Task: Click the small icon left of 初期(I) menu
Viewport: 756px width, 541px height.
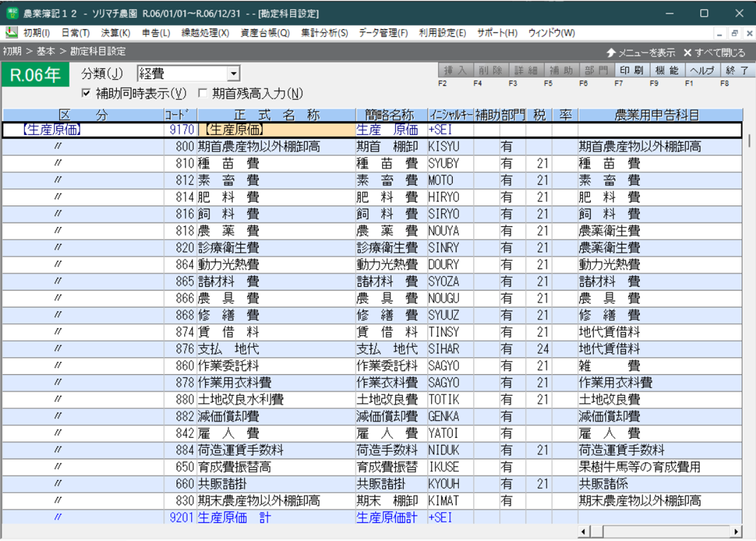Action: 12,33
